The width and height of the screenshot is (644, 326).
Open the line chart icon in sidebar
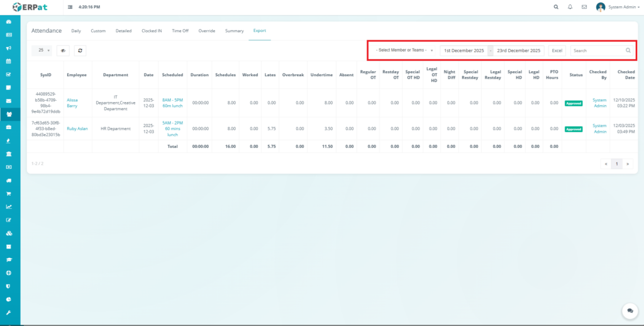click(x=9, y=206)
